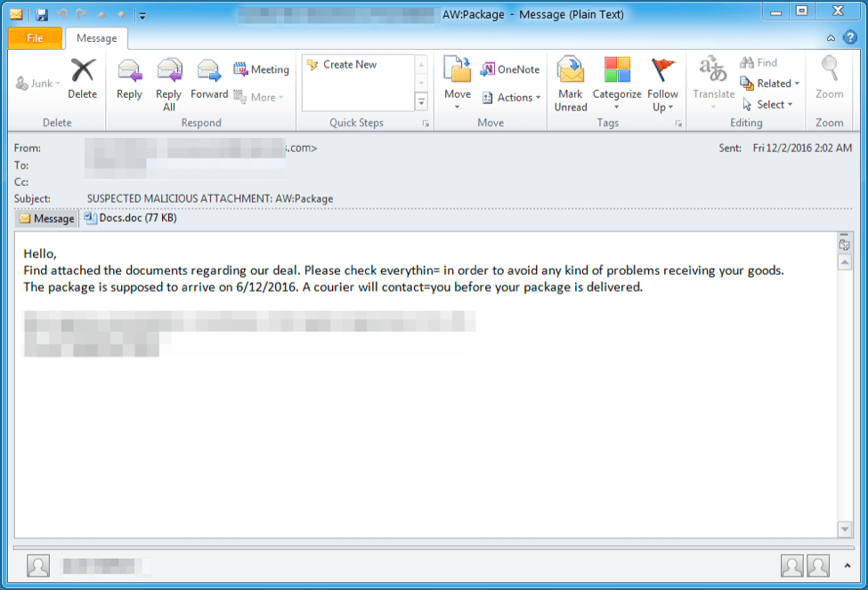Image resolution: width=868 pixels, height=590 pixels.
Task: Open the Tags dialog launcher
Action: click(x=678, y=124)
